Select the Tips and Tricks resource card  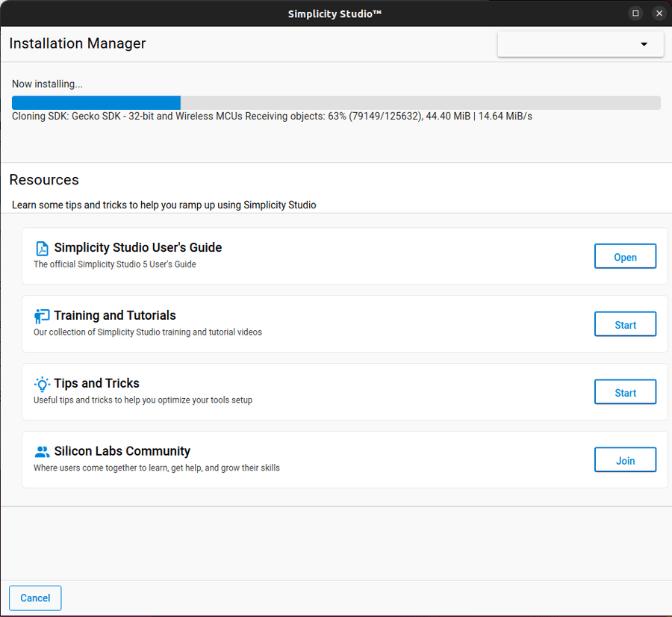click(x=345, y=391)
